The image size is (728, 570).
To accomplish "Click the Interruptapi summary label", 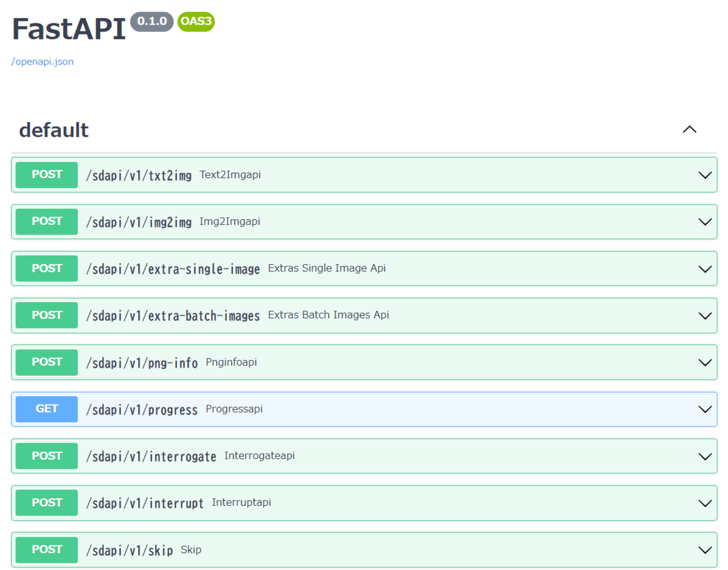I will point(241,503).
